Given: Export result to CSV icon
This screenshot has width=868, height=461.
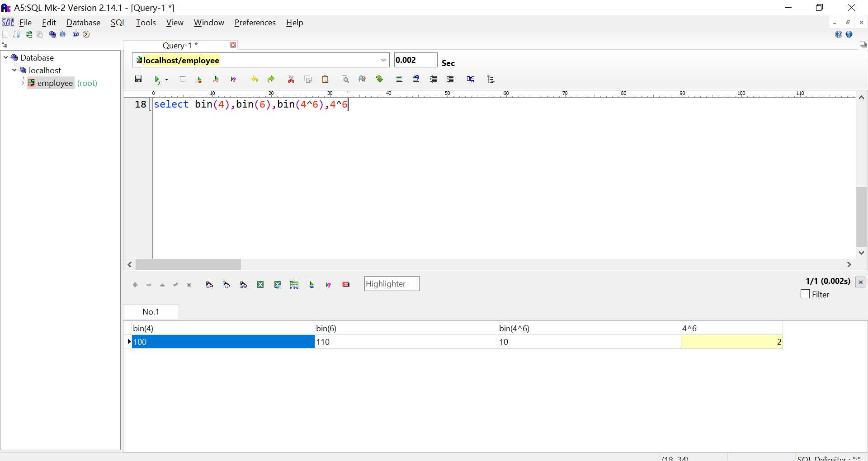Looking at the screenshot, I should pyautogui.click(x=209, y=285).
